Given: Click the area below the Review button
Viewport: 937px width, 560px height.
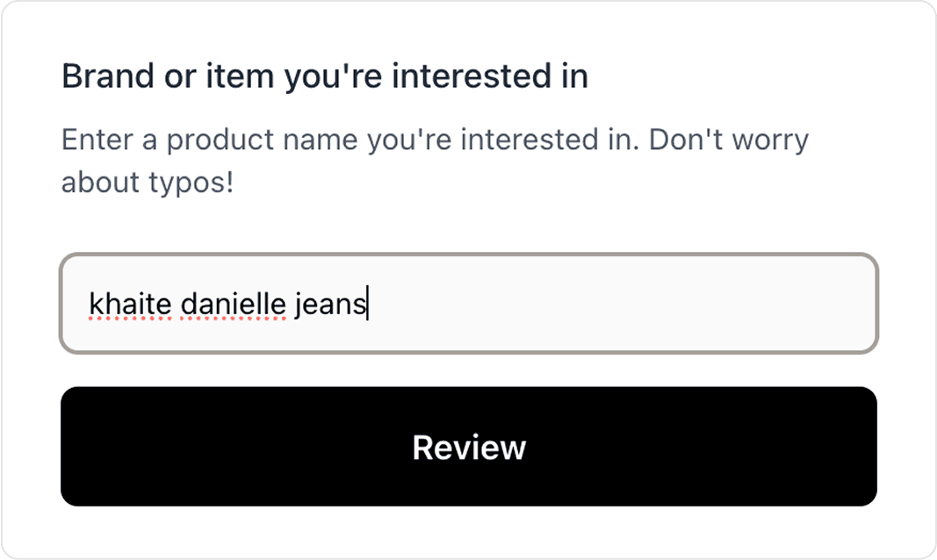Looking at the screenshot, I should [x=468, y=531].
